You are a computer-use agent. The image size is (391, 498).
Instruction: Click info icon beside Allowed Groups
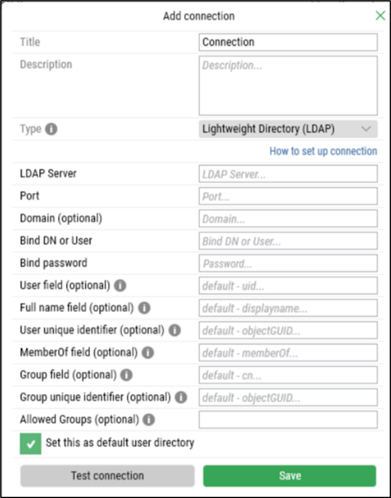click(x=149, y=419)
